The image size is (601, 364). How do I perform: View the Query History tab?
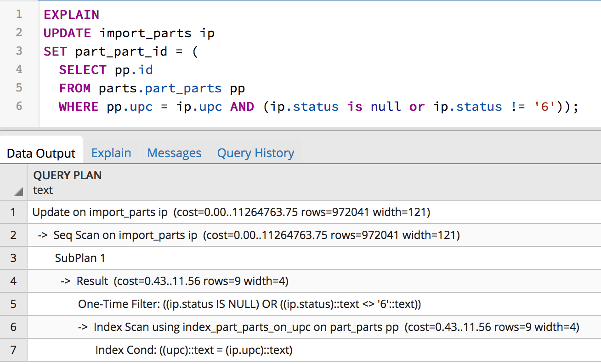pyautogui.click(x=255, y=153)
